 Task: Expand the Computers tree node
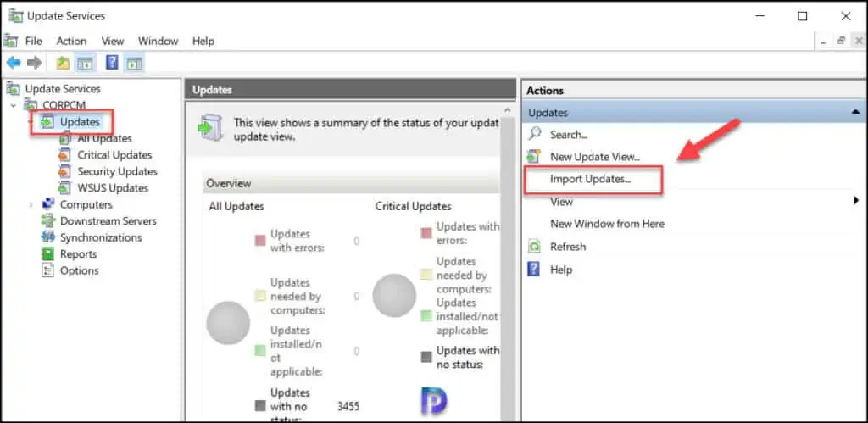pyautogui.click(x=31, y=205)
